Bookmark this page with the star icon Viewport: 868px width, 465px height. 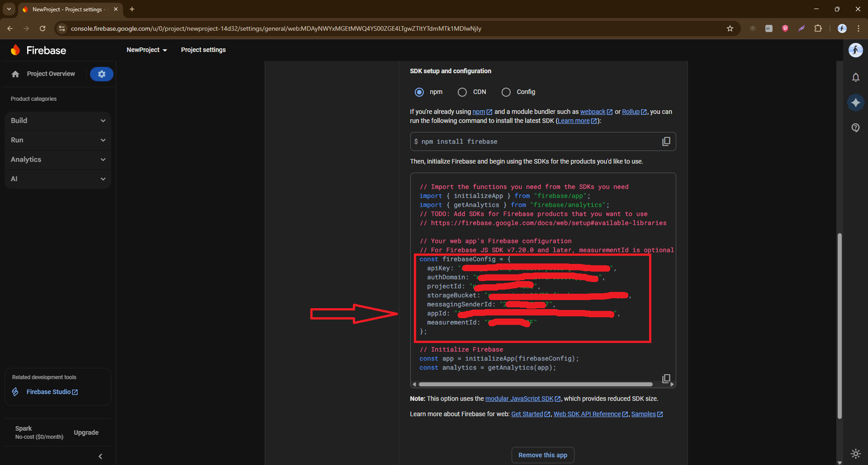730,28
